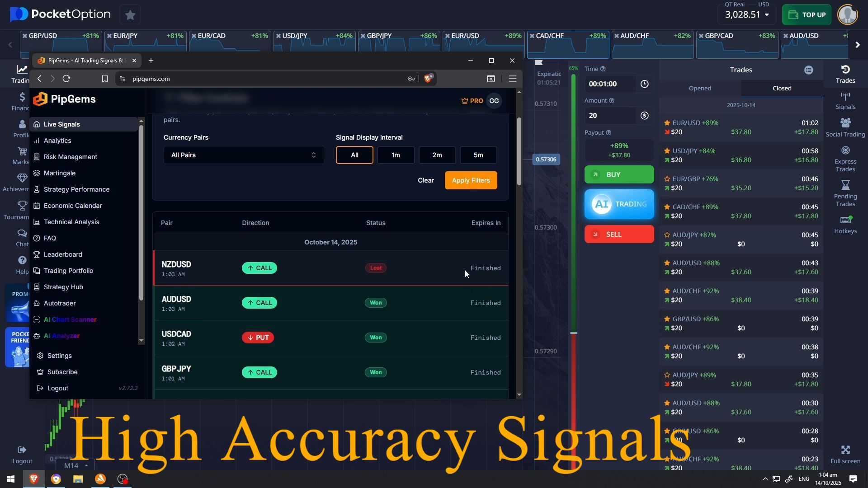
Task: Open the All Pairs currency dropdown
Action: click(x=244, y=155)
